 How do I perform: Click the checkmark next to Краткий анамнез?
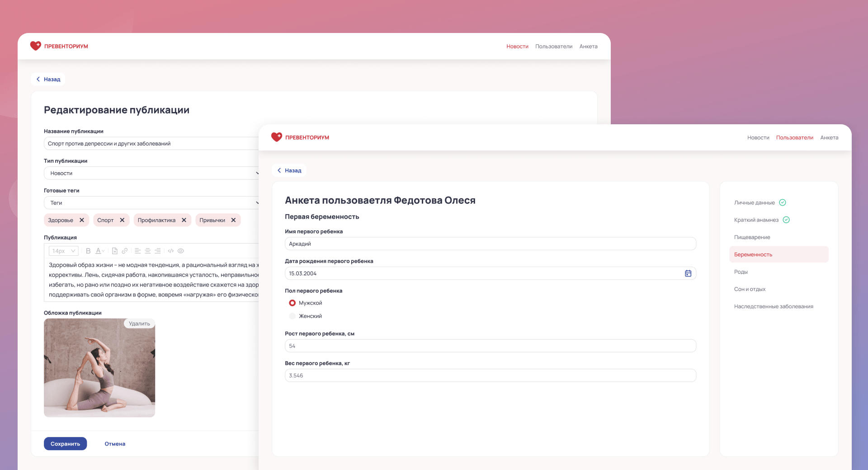[786, 220]
